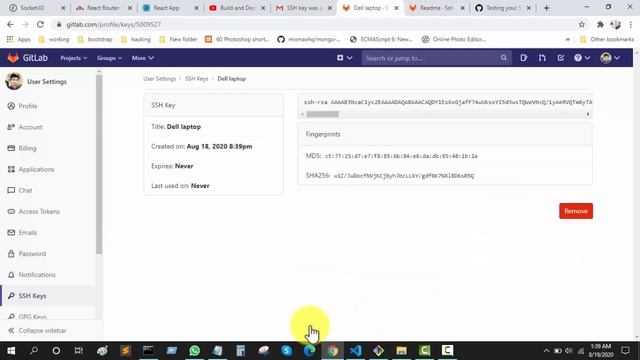Image resolution: width=640 pixels, height=360 pixels.
Task: Switch to the React Router tab
Action: tap(103, 8)
